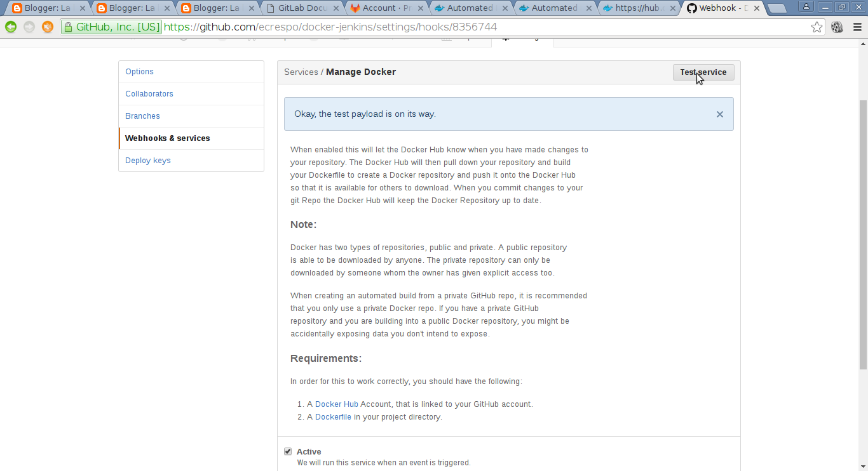
Task: Close the active Webhook tab
Action: coord(756,8)
